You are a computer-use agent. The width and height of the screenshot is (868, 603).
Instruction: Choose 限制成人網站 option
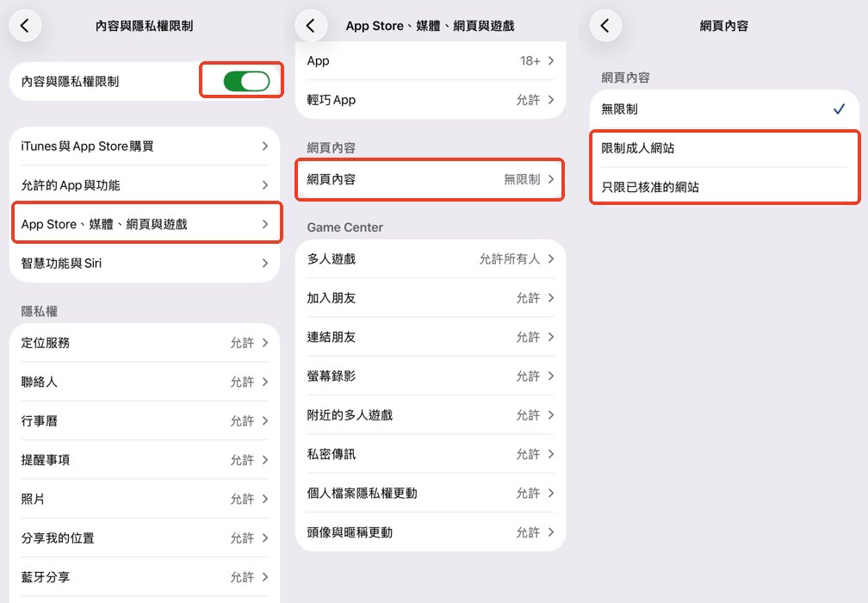click(723, 148)
